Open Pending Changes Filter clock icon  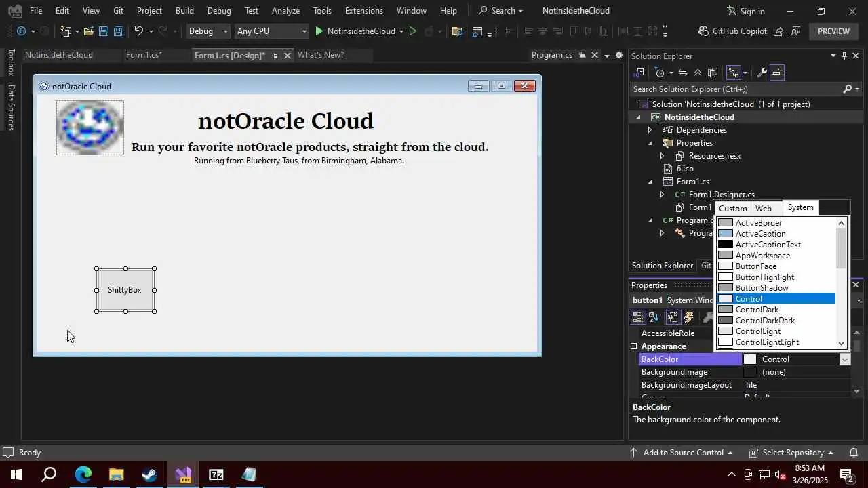coord(660,73)
